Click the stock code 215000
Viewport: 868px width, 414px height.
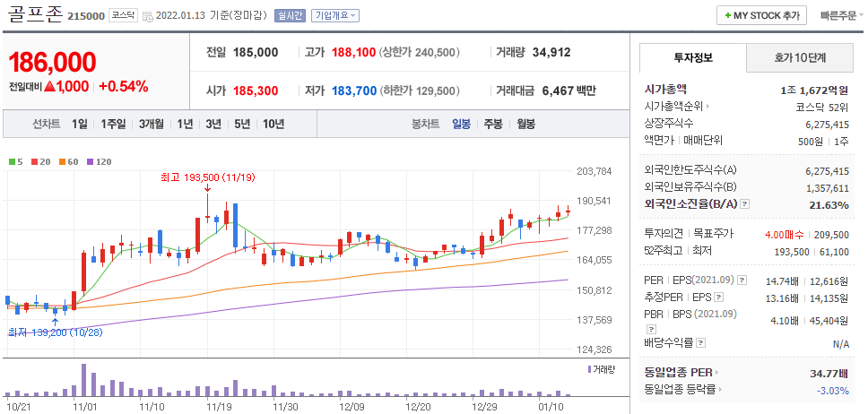[x=86, y=16]
